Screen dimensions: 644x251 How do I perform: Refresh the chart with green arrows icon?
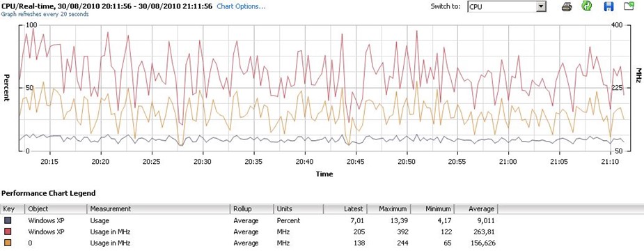[x=586, y=6]
